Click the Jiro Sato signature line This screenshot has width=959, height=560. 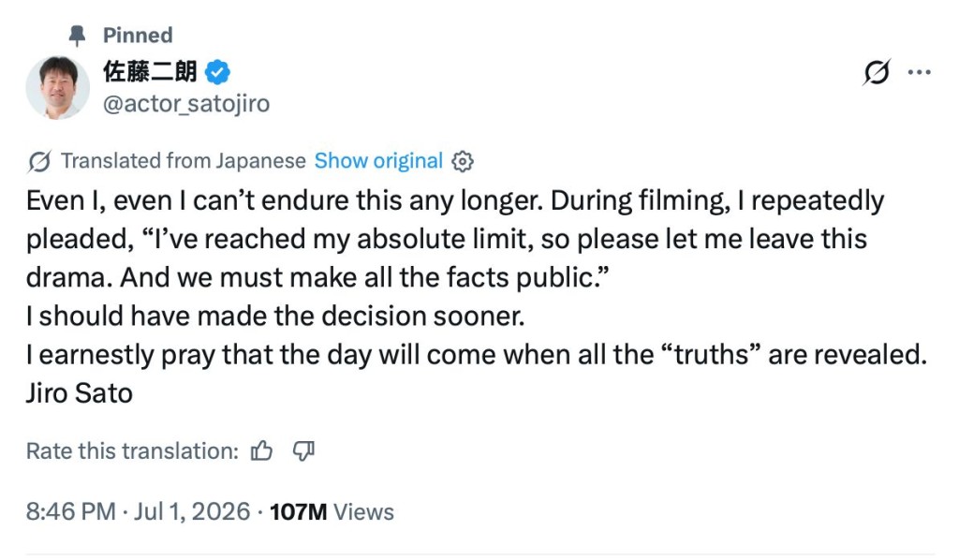click(x=79, y=393)
